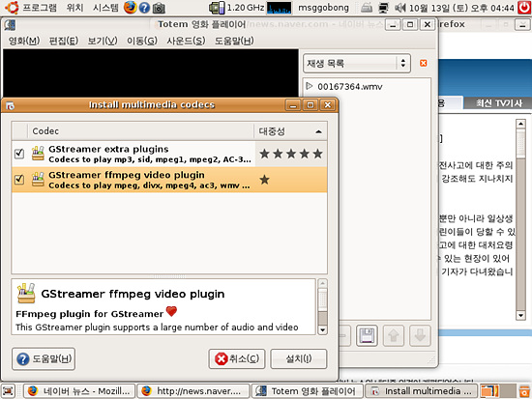
Task: Click the five-star rating of extra plugins
Action: tap(291, 154)
